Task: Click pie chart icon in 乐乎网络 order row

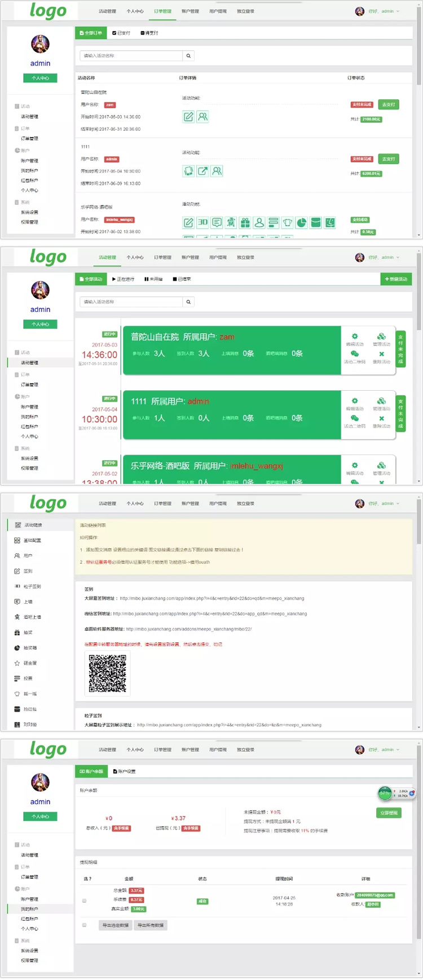Action: coord(302,223)
